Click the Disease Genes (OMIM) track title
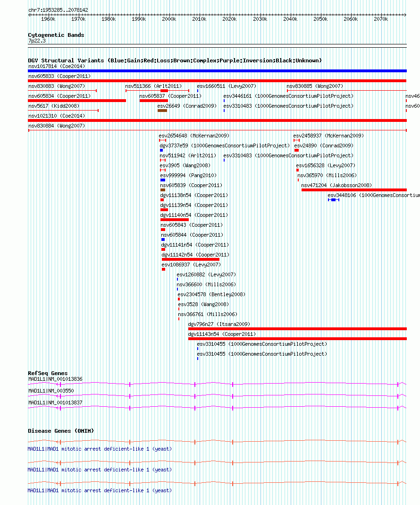Image resolution: width=420 pixels, height=505 pixels. pos(61,431)
